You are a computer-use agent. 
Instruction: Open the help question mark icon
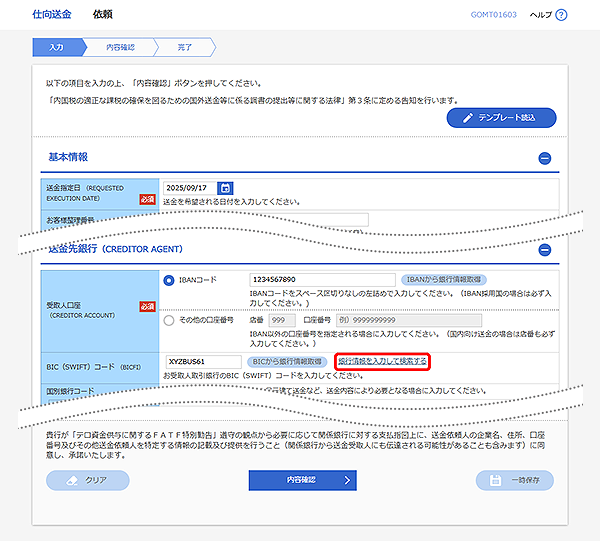pyautogui.click(x=561, y=15)
